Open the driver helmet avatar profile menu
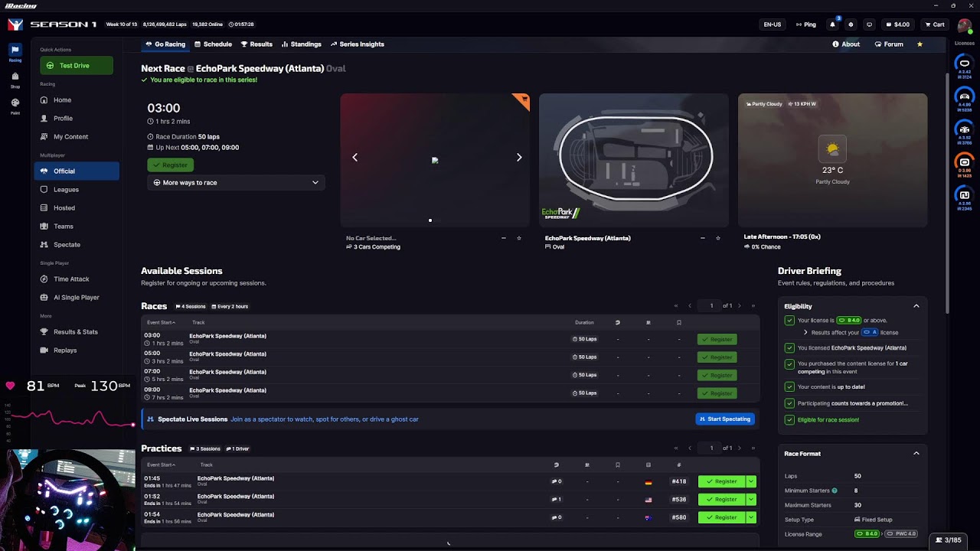Screen dimensions: 980x551 [x=964, y=24]
